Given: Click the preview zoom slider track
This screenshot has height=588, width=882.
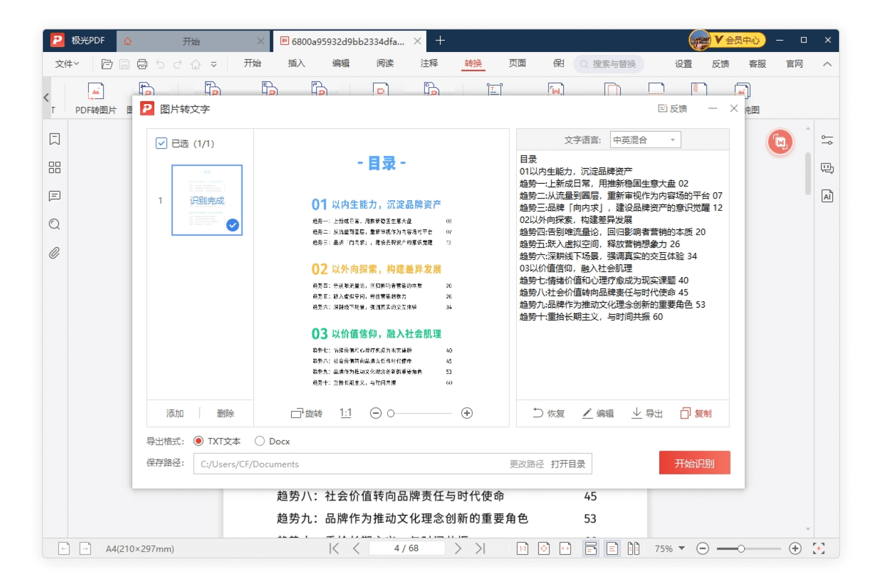Looking at the screenshot, I should [421, 413].
